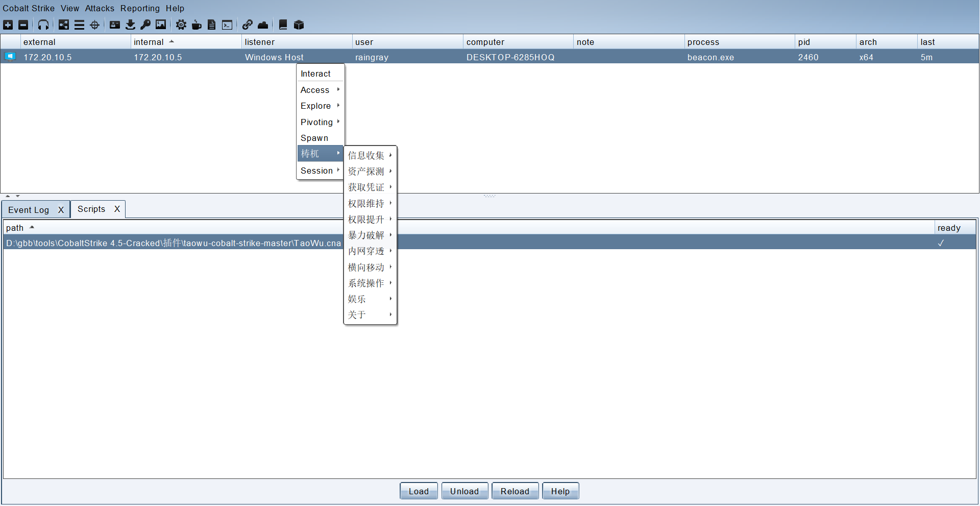Sort scripts by path column header
The width and height of the screenshot is (980, 506).
pos(469,228)
